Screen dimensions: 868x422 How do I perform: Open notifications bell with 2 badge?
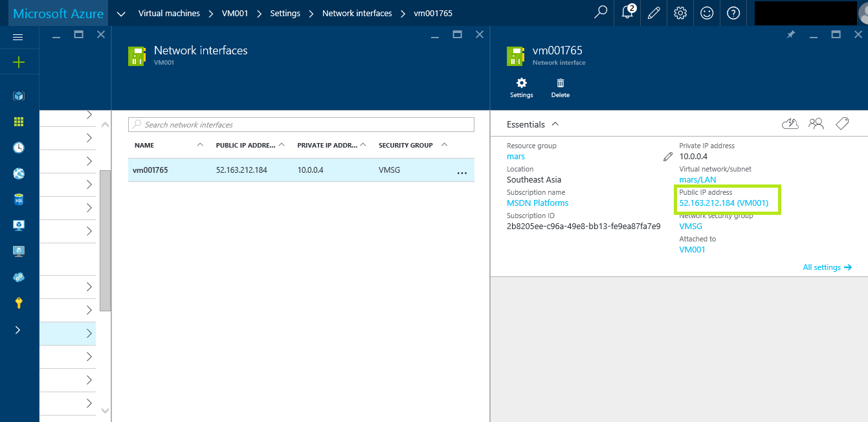pos(627,12)
